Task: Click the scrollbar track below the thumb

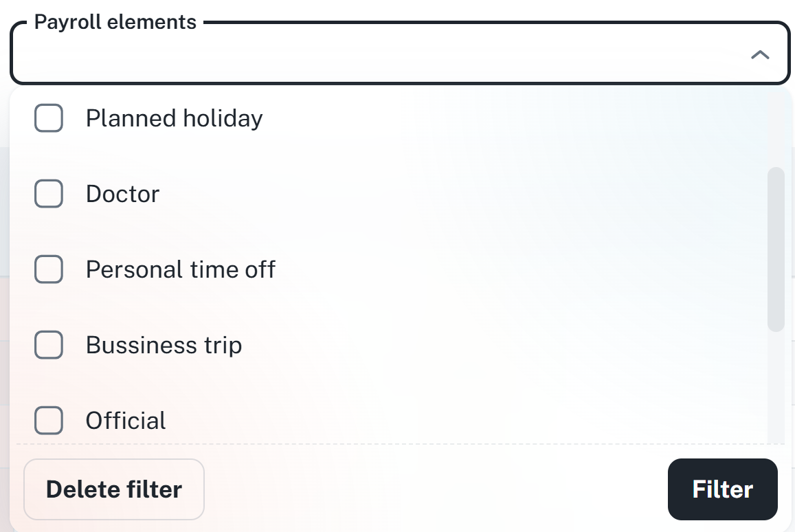Action: (x=775, y=385)
